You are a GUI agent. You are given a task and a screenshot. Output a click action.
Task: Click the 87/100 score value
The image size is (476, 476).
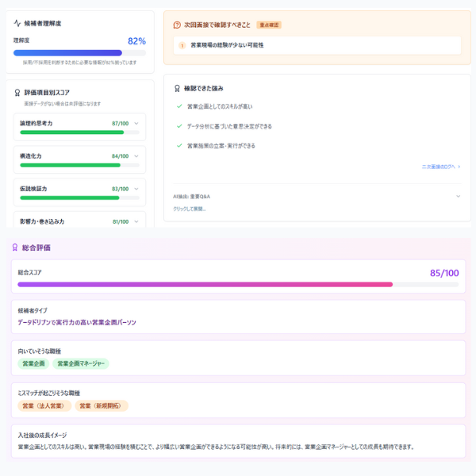tap(121, 123)
